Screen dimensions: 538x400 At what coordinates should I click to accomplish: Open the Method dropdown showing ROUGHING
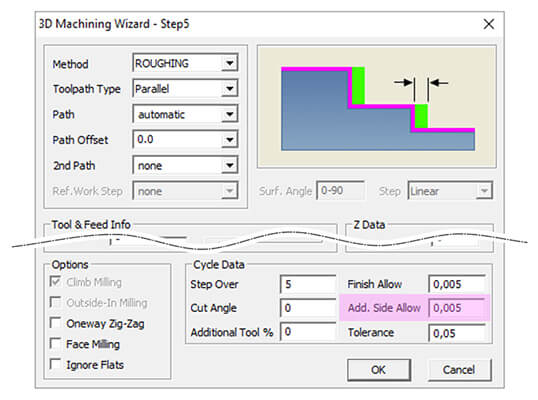[x=185, y=63]
